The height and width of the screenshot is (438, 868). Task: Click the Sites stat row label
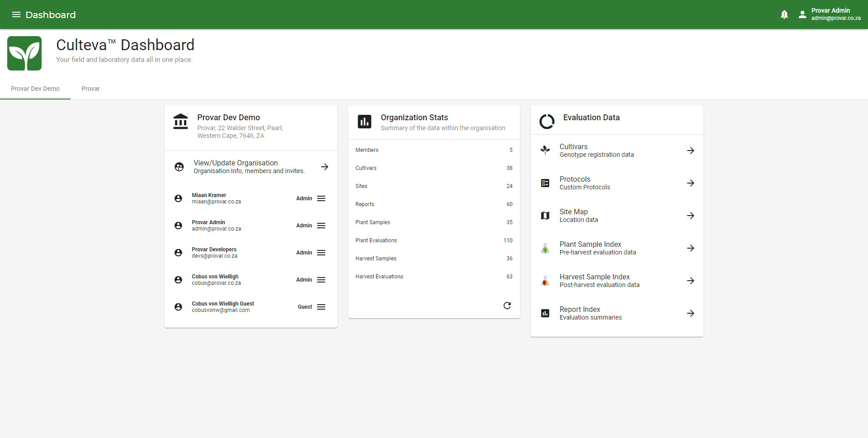(x=361, y=186)
